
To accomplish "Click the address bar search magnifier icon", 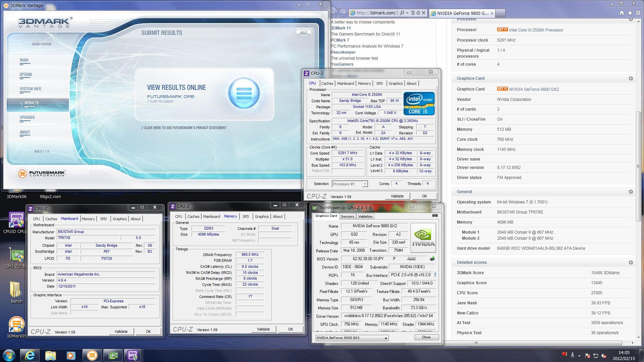I will (402, 13).
